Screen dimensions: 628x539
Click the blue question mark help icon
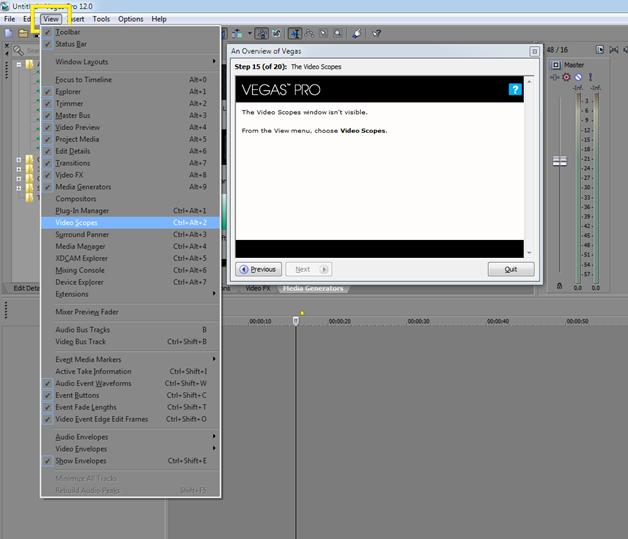(515, 89)
